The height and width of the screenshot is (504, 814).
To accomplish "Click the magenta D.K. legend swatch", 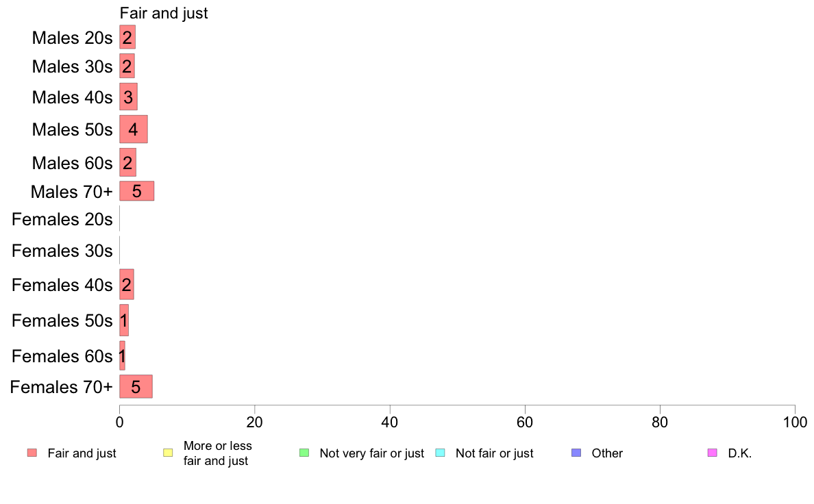I will point(713,453).
